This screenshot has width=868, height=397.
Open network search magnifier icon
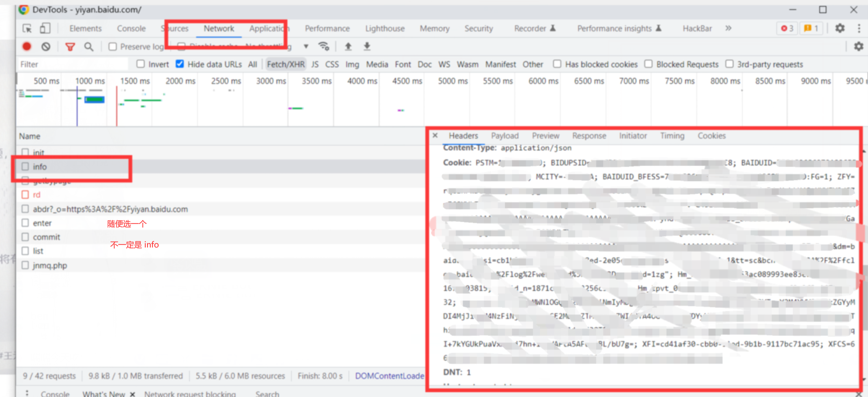pyautogui.click(x=89, y=46)
